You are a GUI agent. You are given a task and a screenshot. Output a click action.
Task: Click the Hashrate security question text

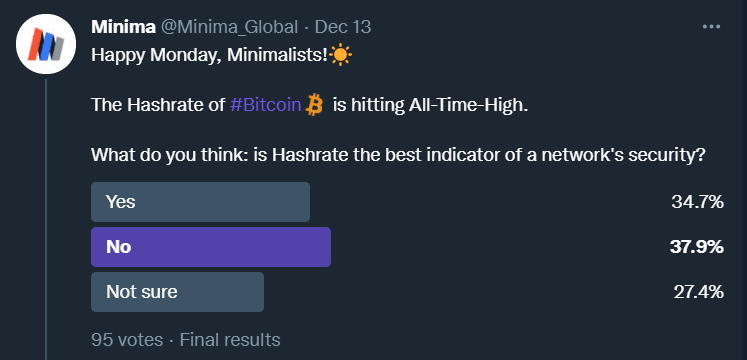pyautogui.click(x=398, y=155)
